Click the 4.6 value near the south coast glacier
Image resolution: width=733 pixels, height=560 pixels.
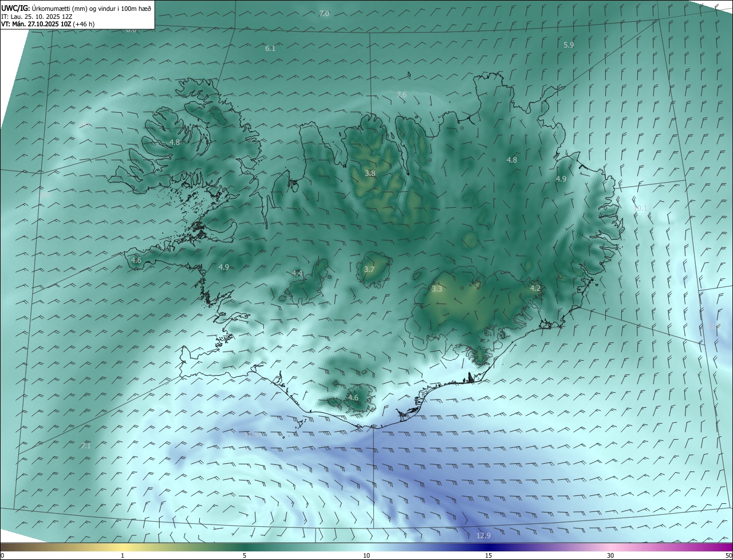coord(353,398)
